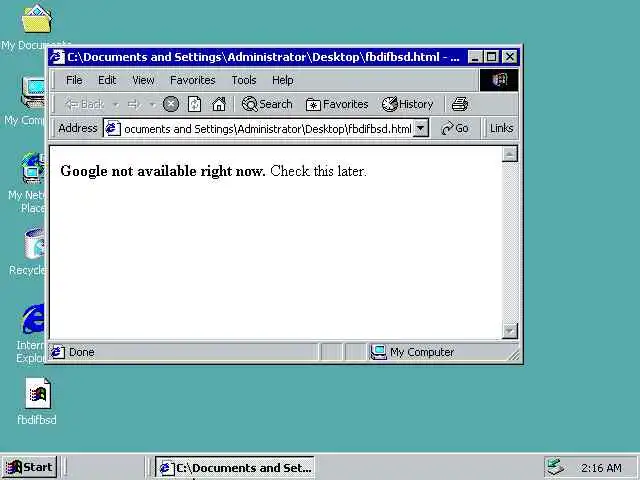
Task: Go to the Home page icon
Action: coord(219,104)
